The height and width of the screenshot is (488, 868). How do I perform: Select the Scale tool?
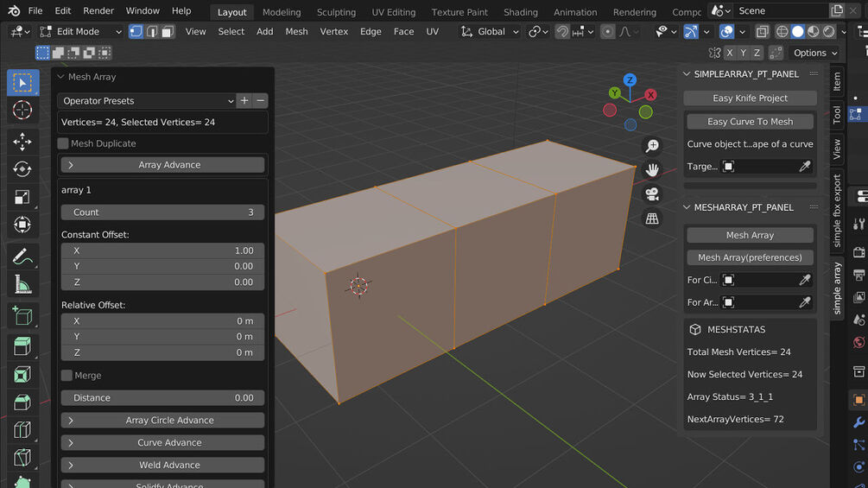(x=22, y=197)
